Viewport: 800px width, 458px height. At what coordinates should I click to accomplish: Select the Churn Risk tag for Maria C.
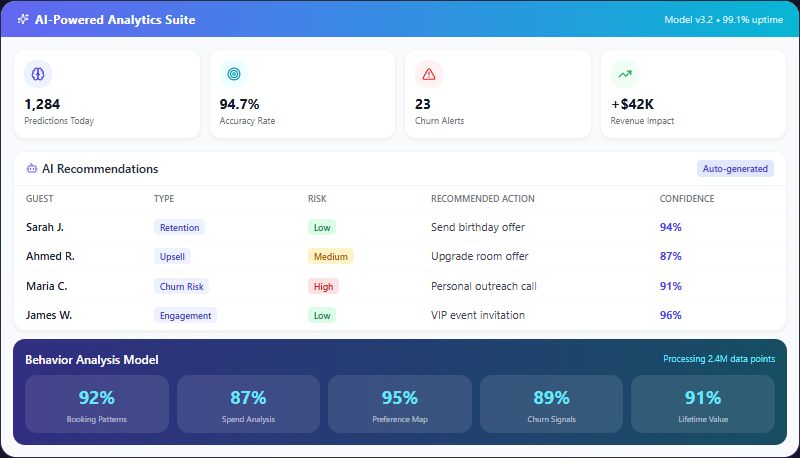coord(182,287)
